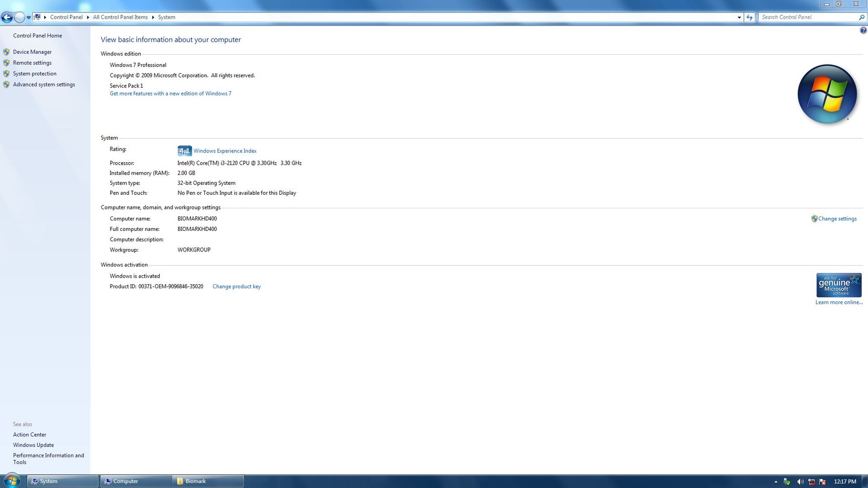Open the address bar history dropdown

tap(739, 17)
